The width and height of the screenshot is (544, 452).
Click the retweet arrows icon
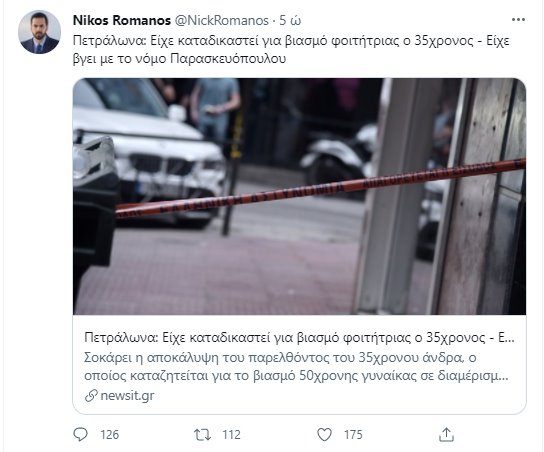pyautogui.click(x=202, y=434)
